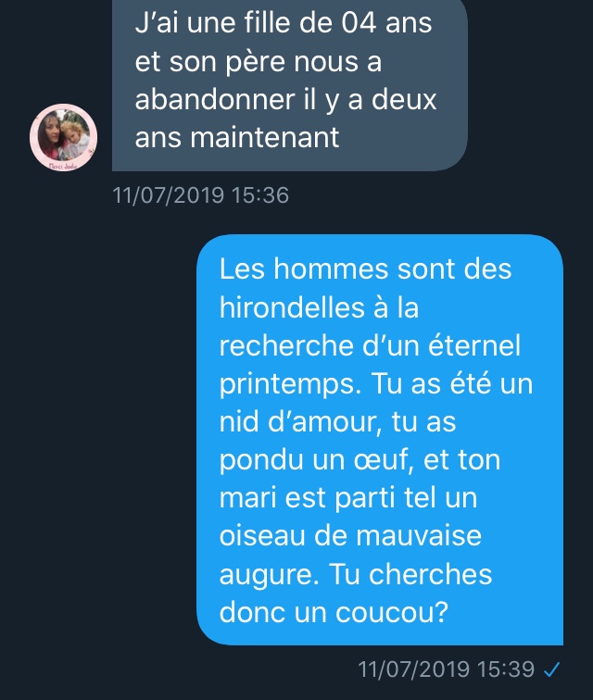Click "et son père nous a" line
This screenshot has width=593, height=700.
(259, 61)
